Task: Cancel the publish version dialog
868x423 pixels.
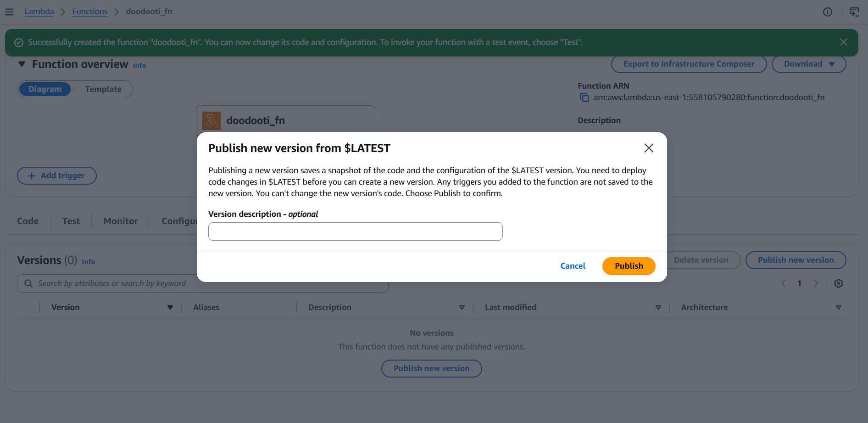Action: 573,266
